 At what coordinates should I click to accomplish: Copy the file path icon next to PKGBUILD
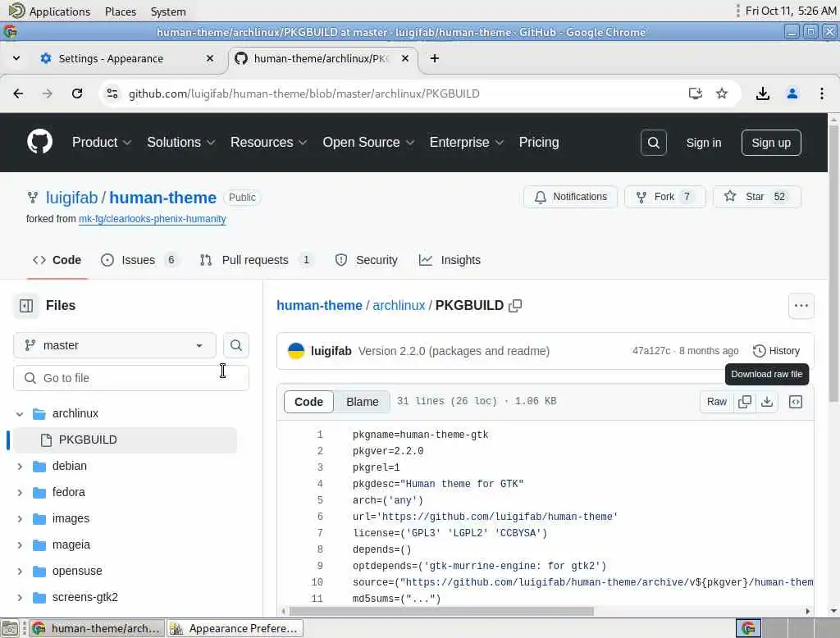[515, 305]
